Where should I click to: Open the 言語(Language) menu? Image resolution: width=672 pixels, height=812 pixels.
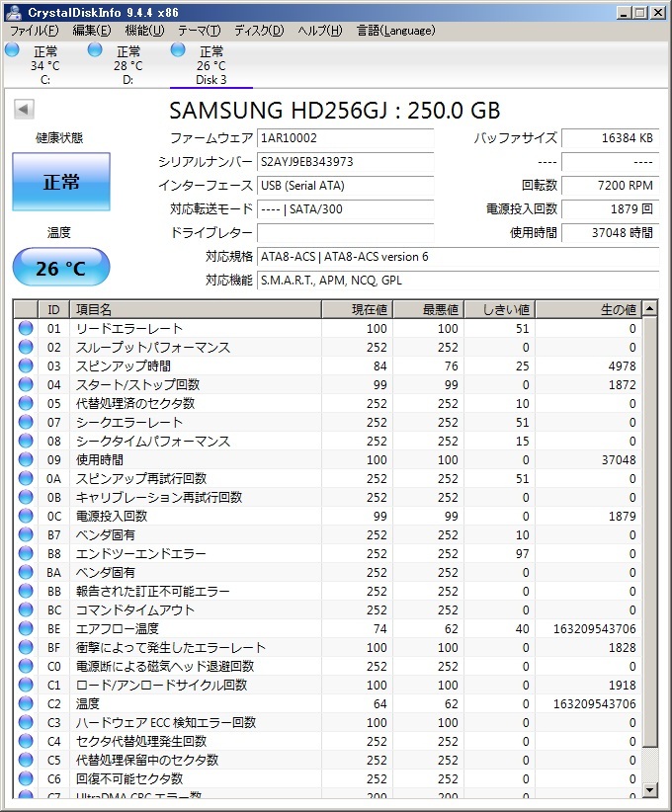click(x=396, y=31)
